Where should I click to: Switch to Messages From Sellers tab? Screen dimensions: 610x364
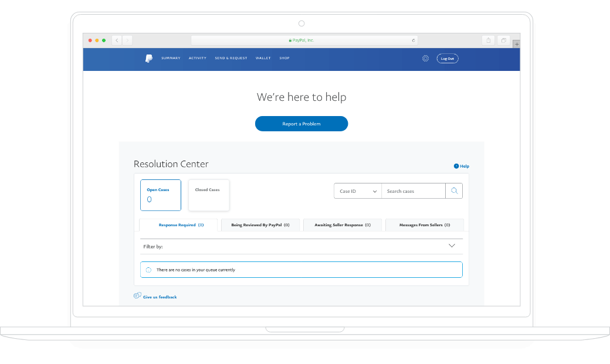(x=425, y=224)
